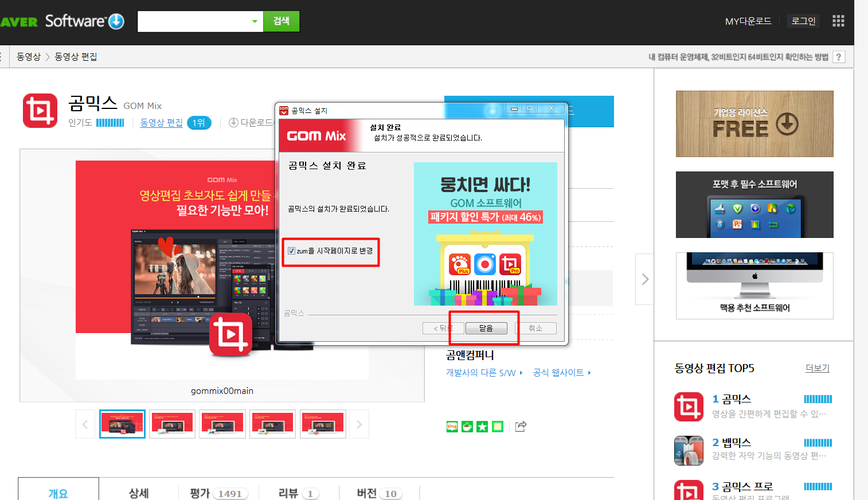The image size is (868, 500).
Task: Share to Naver blog icon
Action: [452, 427]
